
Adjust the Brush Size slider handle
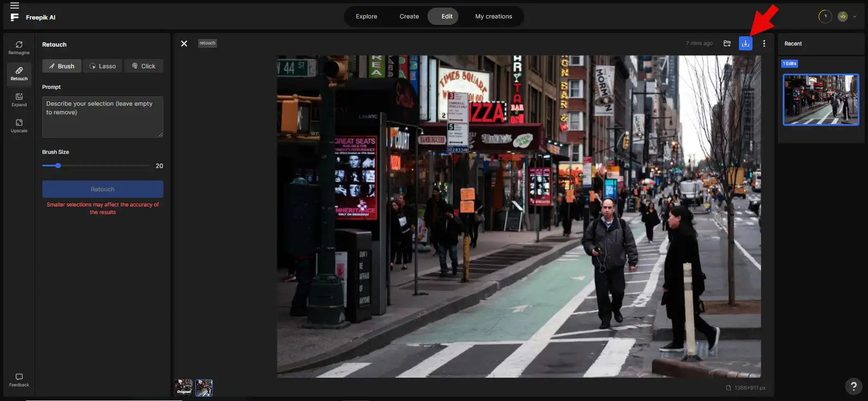58,165
